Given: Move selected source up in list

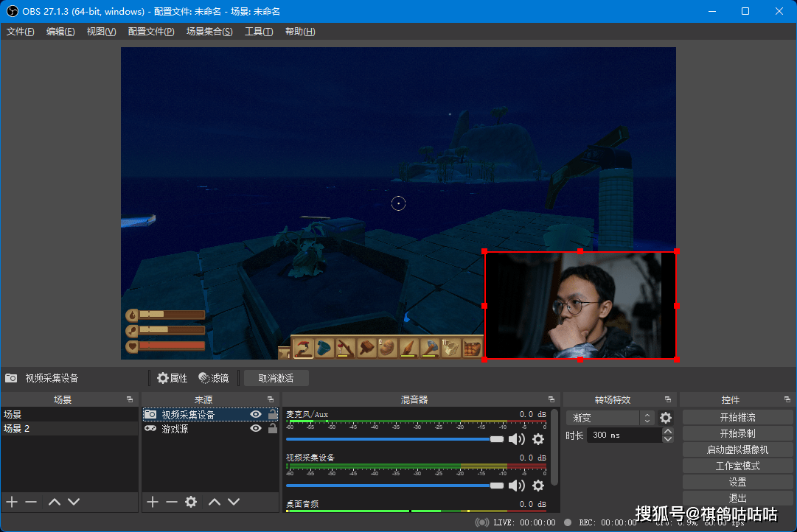Looking at the screenshot, I should point(214,502).
